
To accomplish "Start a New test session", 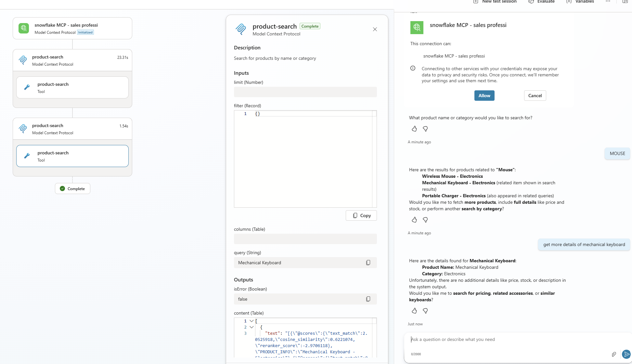I will pos(495,2).
